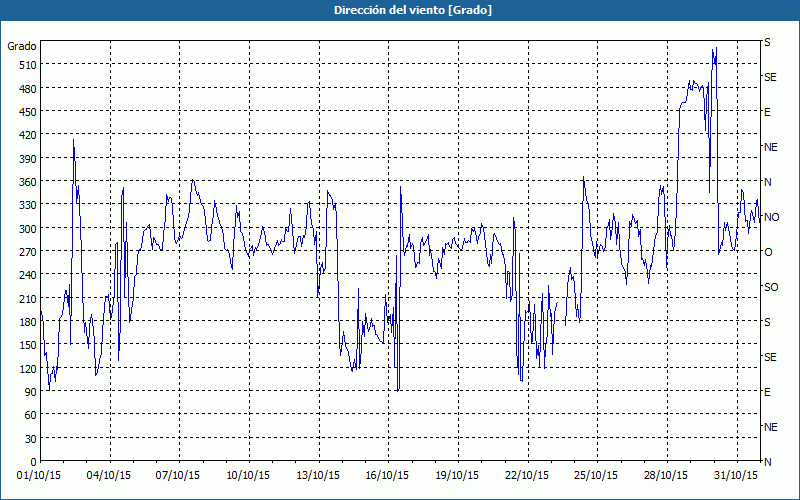
Task: Choose the 120 value on the Grado axis
Action: tap(28, 368)
